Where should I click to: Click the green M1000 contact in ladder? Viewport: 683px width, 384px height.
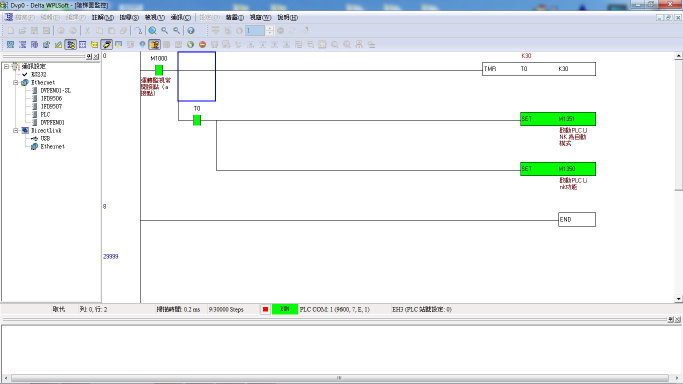pyautogui.click(x=159, y=70)
